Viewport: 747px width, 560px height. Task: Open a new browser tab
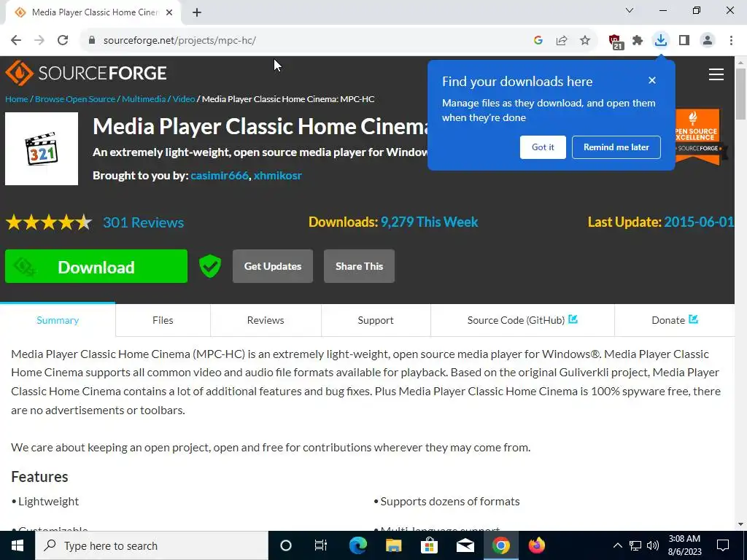(197, 12)
